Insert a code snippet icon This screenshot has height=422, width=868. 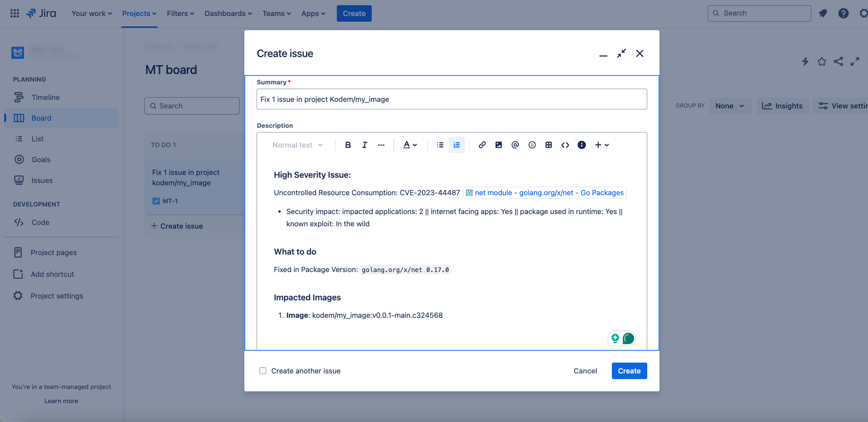565,145
